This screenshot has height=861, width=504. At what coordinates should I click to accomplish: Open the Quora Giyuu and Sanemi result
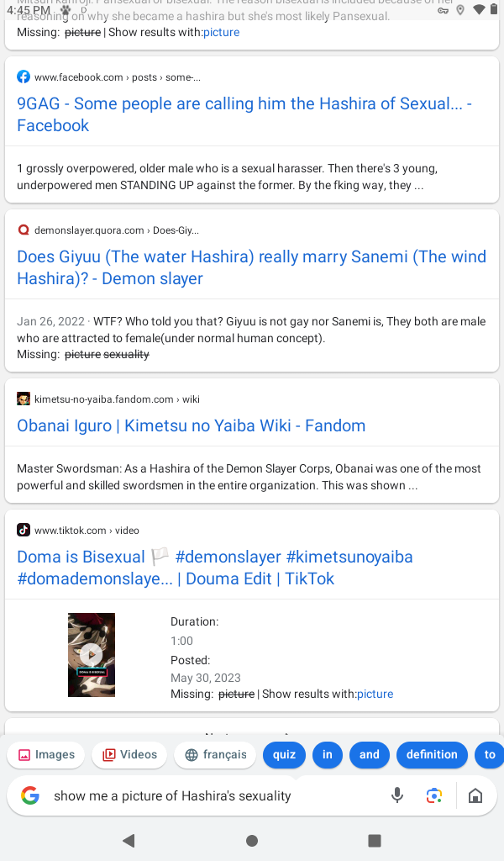click(x=251, y=267)
